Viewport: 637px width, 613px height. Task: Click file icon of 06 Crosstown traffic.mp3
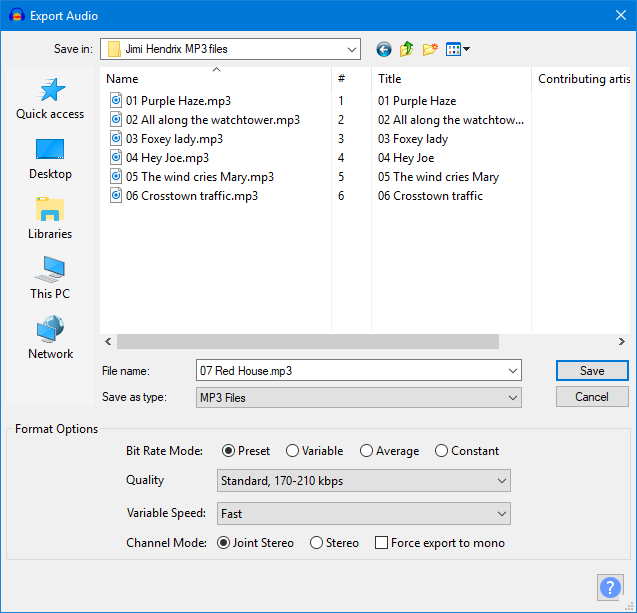click(116, 196)
